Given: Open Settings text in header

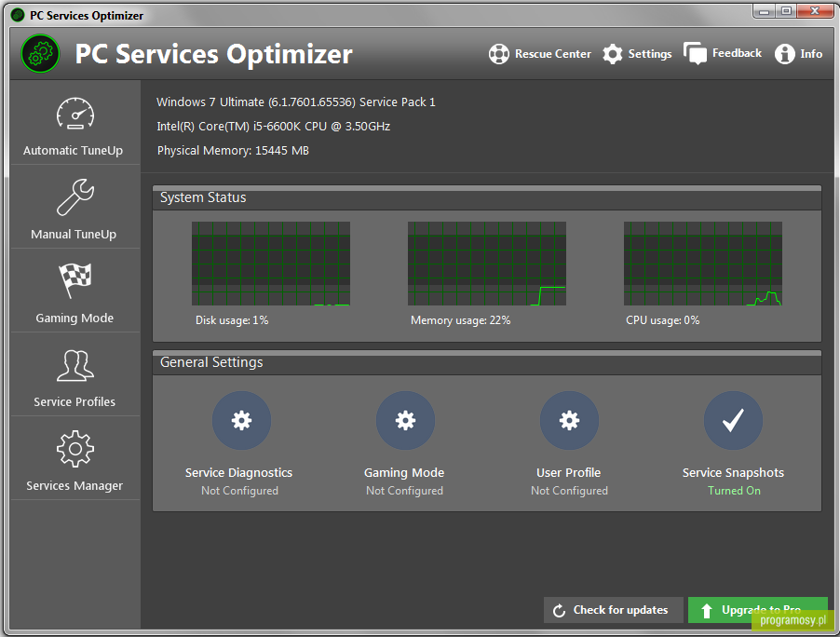Looking at the screenshot, I should point(650,54).
